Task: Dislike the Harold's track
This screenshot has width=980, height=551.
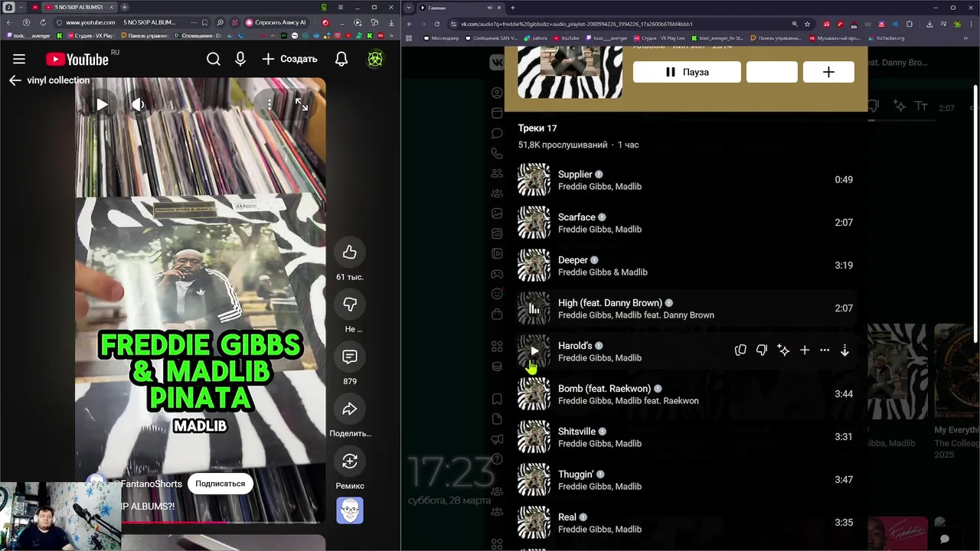Action: pos(762,350)
